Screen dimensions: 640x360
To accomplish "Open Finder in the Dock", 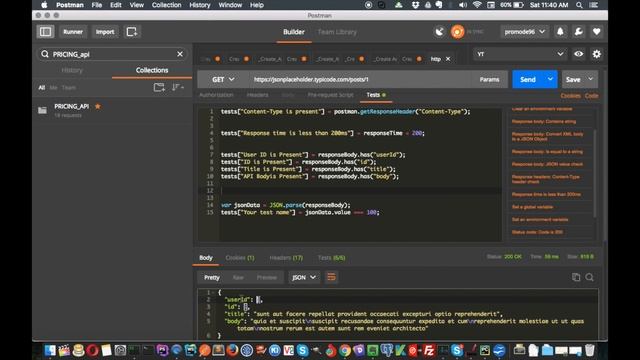I will pyautogui.click(x=50, y=350).
